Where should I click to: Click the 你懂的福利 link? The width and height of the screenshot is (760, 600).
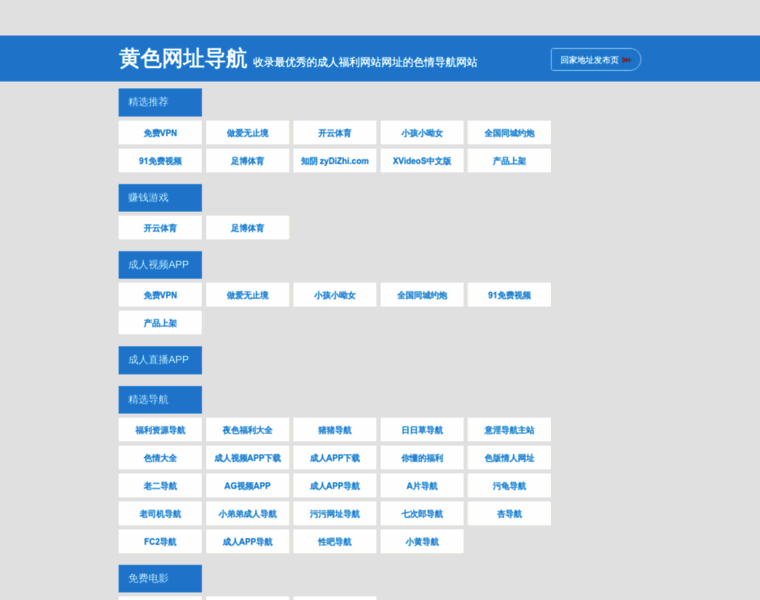pos(422,458)
